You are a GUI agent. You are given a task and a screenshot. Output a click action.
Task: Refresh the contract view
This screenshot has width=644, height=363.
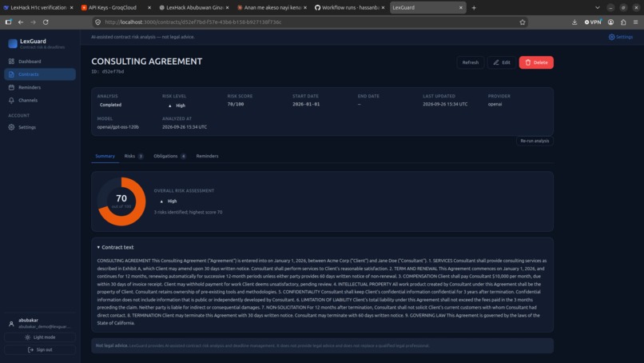(x=471, y=62)
